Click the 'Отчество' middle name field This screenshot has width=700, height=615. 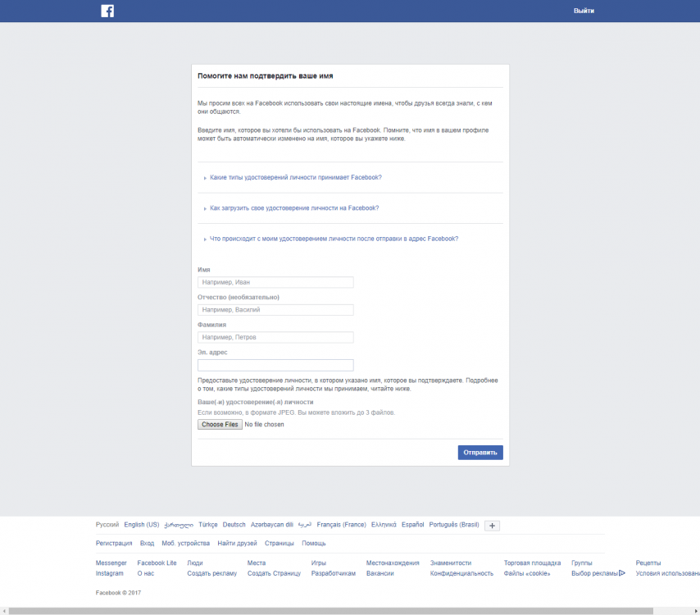[x=275, y=310]
